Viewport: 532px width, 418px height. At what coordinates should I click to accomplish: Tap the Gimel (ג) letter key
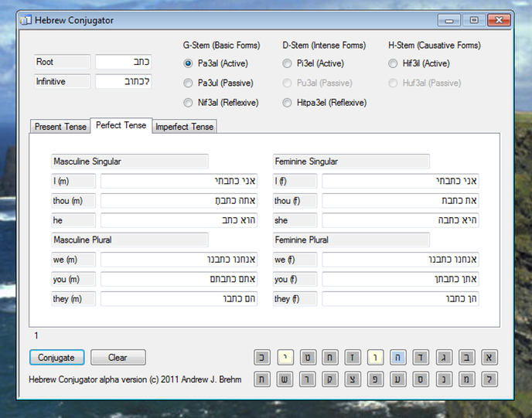(444, 358)
